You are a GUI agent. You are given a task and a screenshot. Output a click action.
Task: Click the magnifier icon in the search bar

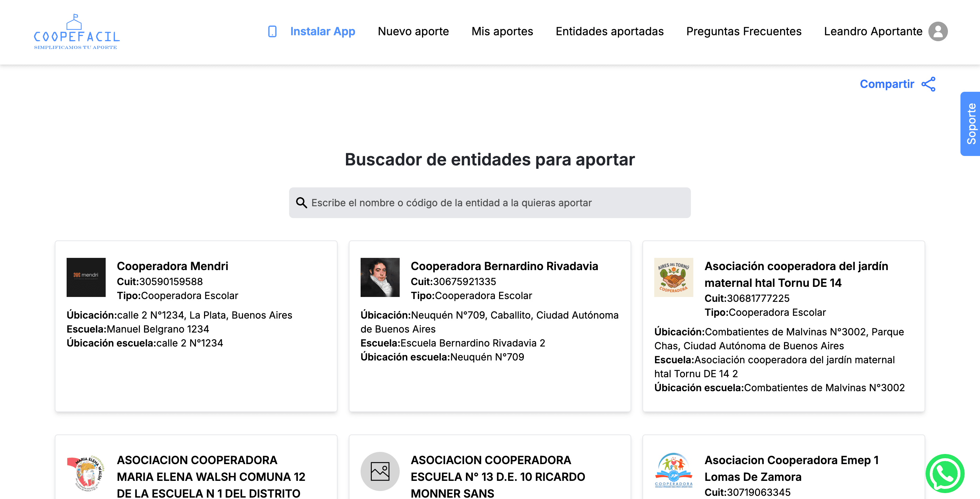point(301,203)
